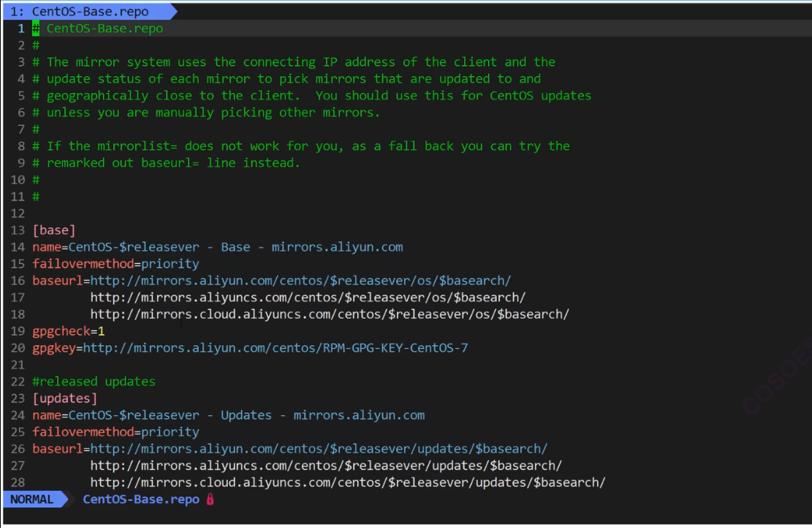The height and width of the screenshot is (528, 812).
Task: Click the name=CentOS-$releasever - Updates line
Action: pos(228,415)
